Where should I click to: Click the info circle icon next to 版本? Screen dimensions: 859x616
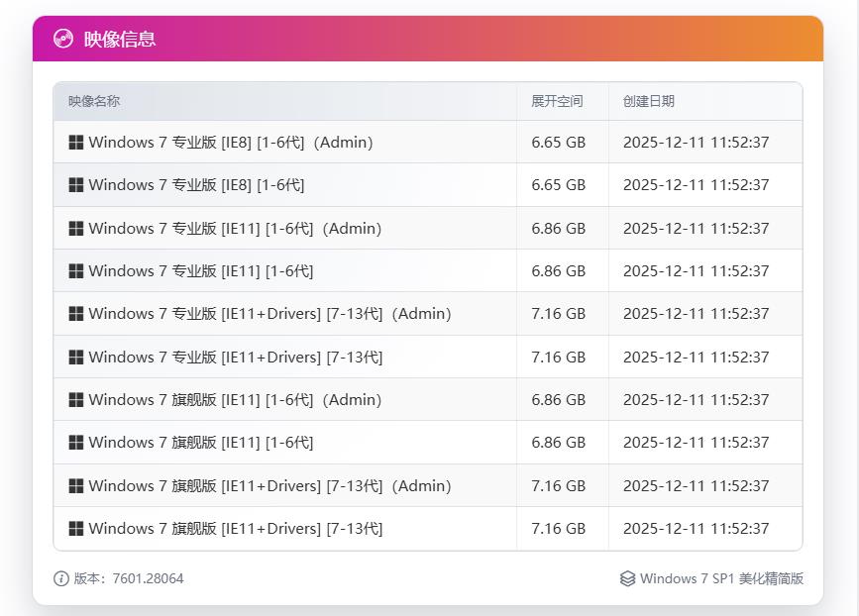[61, 578]
